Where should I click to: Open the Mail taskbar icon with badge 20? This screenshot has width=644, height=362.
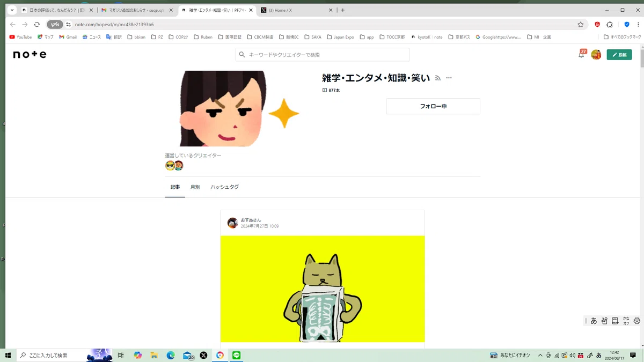188,355
